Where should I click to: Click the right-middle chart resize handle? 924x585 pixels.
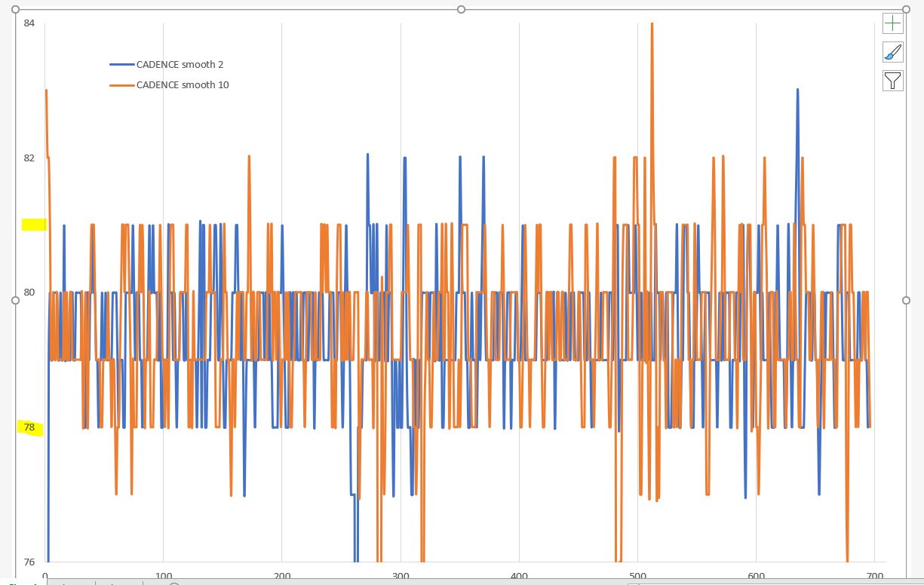906,300
